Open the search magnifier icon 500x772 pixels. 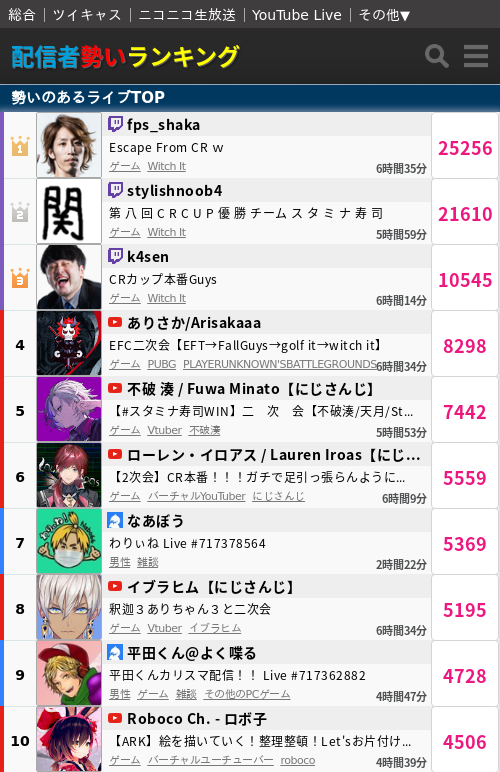(x=437, y=56)
